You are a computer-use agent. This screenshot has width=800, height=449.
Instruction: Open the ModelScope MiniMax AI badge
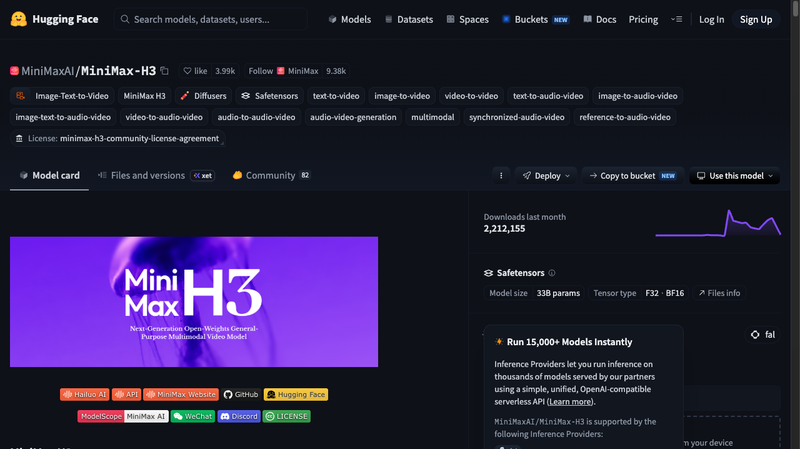(123, 416)
